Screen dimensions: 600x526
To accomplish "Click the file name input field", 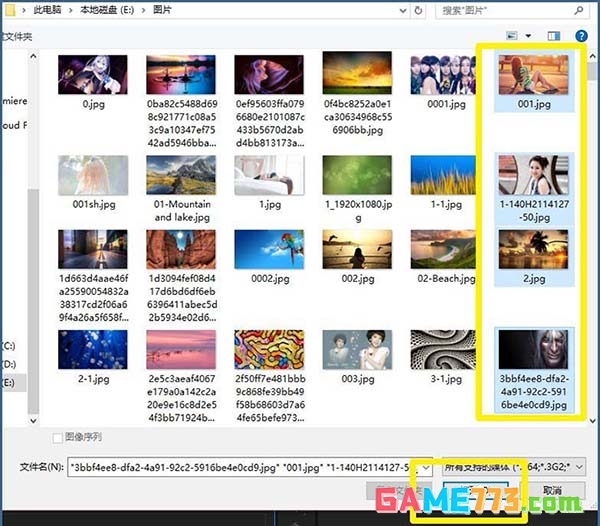I will click(x=250, y=467).
